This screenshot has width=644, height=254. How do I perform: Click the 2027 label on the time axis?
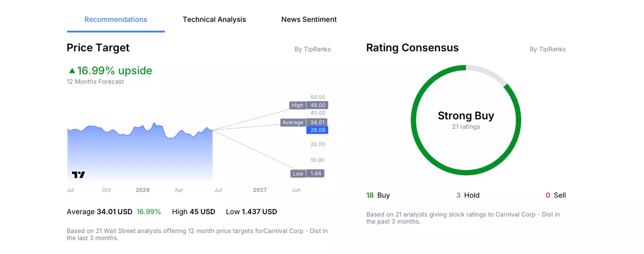[260, 190]
